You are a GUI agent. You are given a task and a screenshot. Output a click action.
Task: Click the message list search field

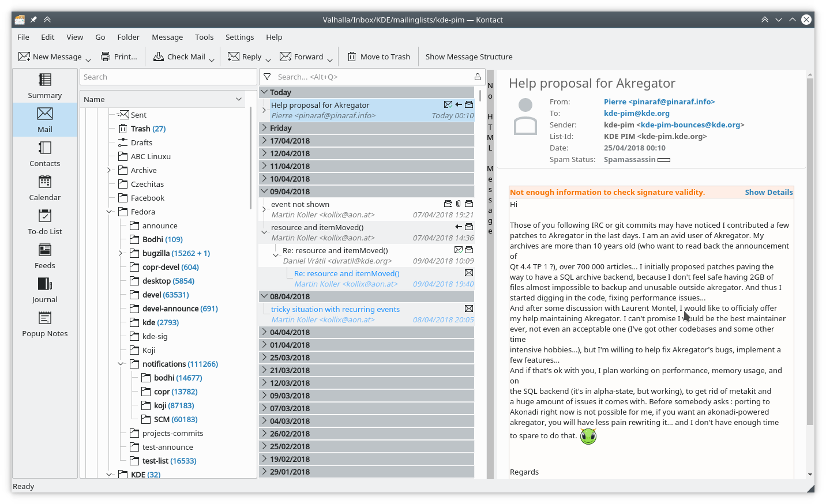tap(373, 77)
